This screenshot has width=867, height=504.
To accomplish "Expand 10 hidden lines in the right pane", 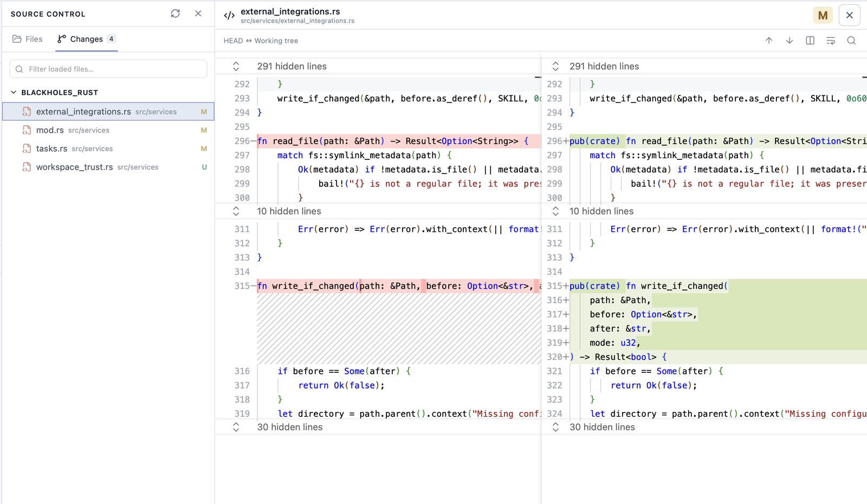I will coord(555,211).
